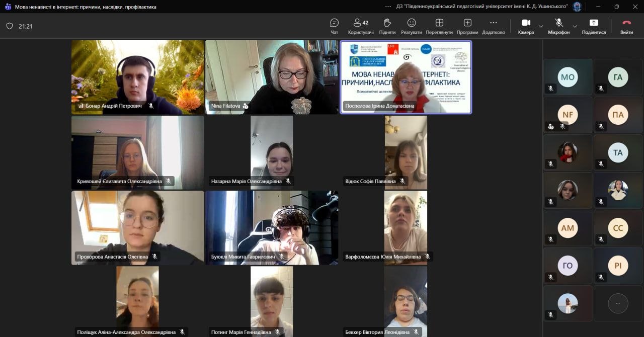Open the Teams app icon in title bar
Screen dimensions: 644x337
(x=8, y=7)
